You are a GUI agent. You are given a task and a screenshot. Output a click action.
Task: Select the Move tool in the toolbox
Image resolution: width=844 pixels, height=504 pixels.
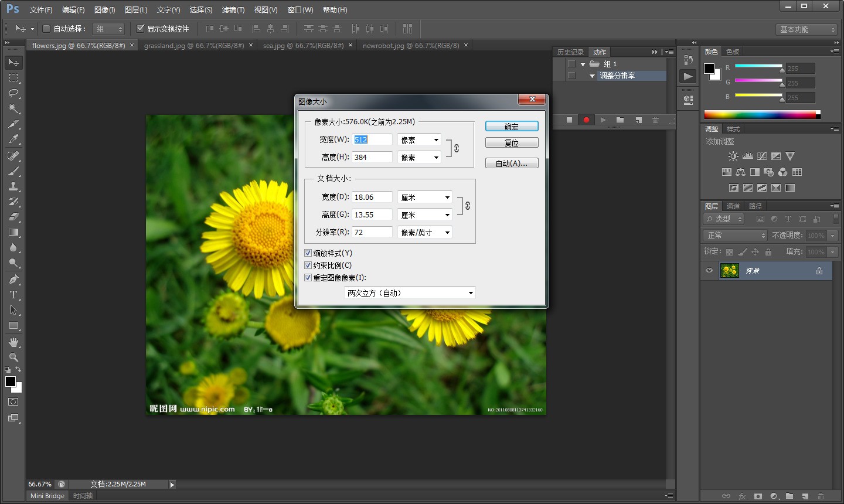13,62
